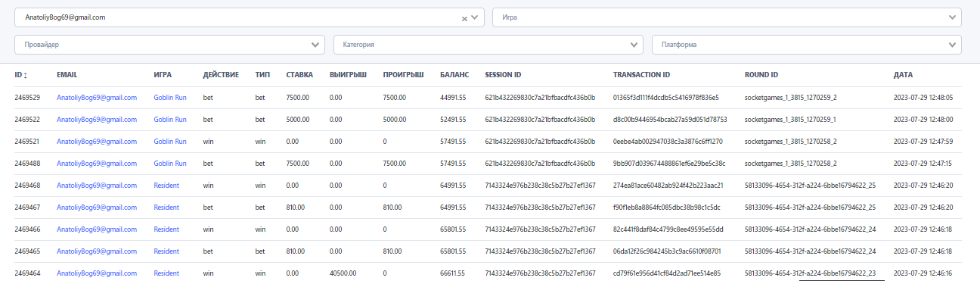
Task: Open email link in row 2469529
Action: coord(97,98)
